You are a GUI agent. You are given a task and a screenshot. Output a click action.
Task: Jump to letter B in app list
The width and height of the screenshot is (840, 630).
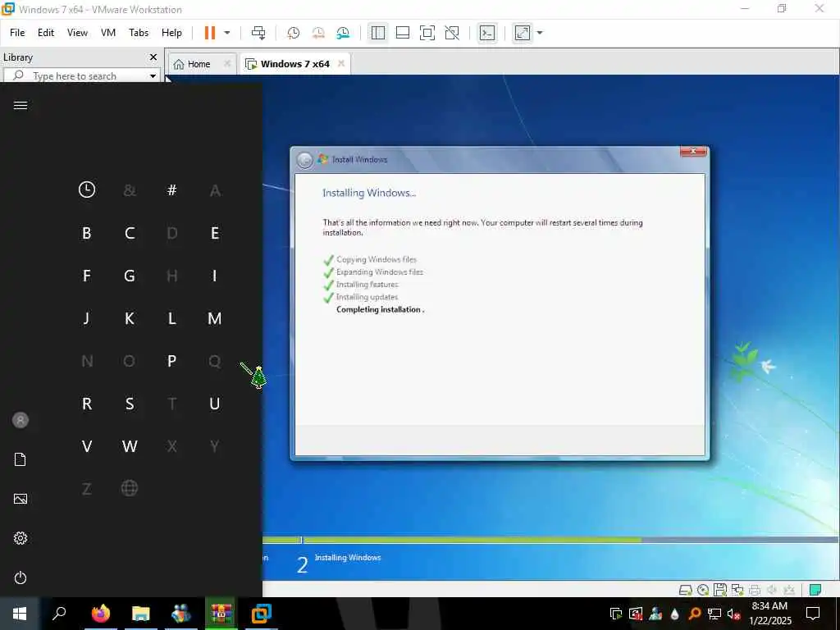[87, 232]
